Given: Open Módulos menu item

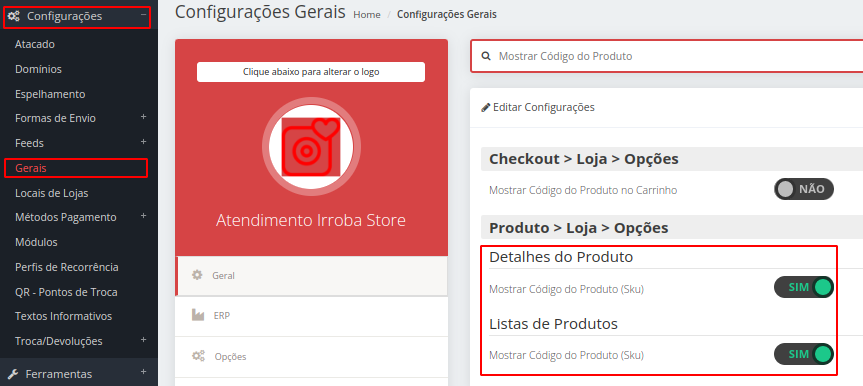Looking at the screenshot, I should coord(36,242).
